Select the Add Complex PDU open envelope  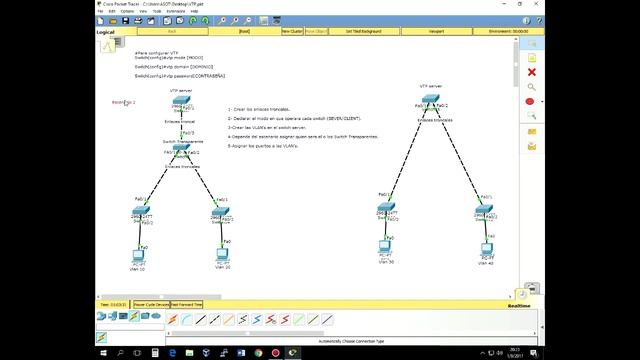532,146
